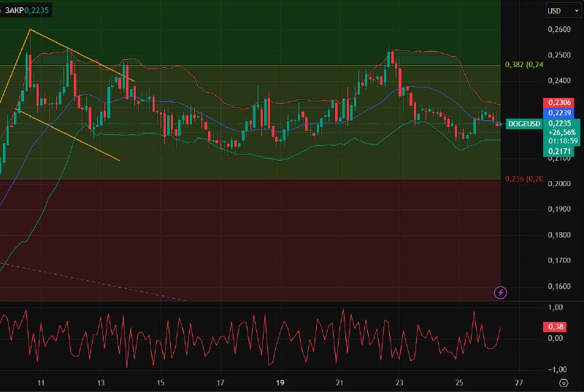This screenshot has width=584, height=392.
Task: Click the 01:18:59 countdown timer
Action: tap(563, 141)
